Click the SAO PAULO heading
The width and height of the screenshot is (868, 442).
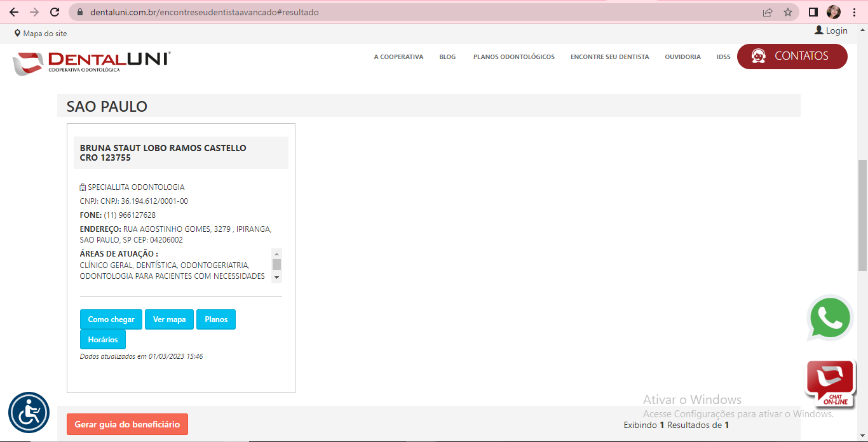coord(107,107)
